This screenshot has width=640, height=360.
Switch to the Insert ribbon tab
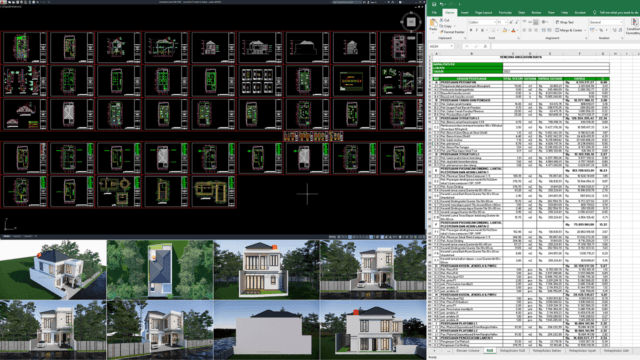point(464,13)
